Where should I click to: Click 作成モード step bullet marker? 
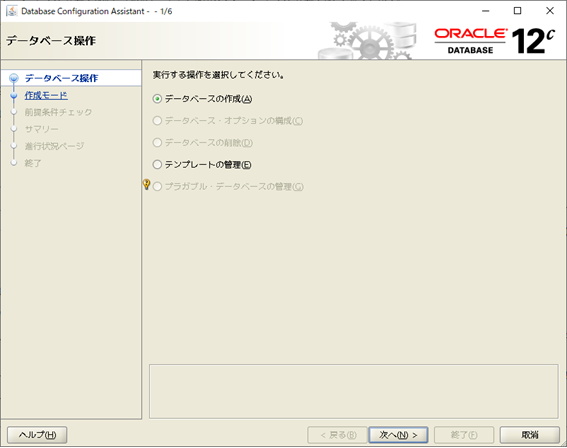[x=14, y=95]
